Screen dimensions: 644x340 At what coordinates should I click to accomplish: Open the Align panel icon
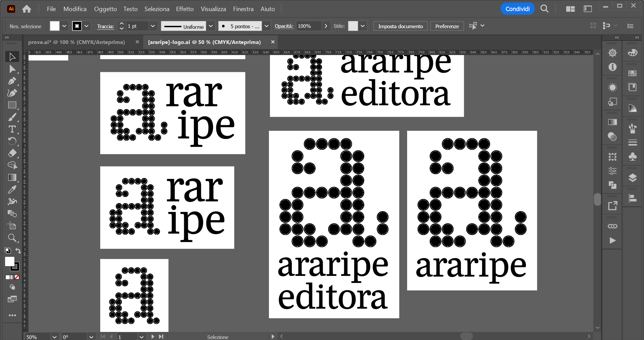[633, 198]
